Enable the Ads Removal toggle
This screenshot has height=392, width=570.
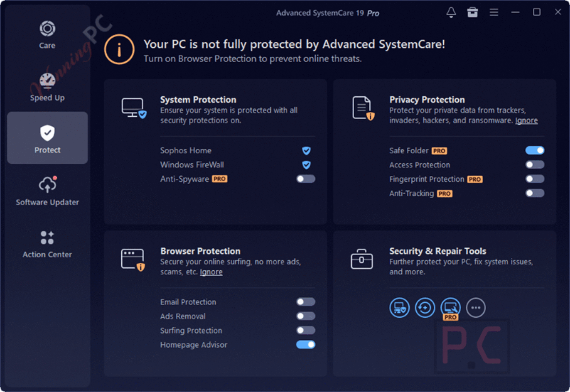click(306, 316)
